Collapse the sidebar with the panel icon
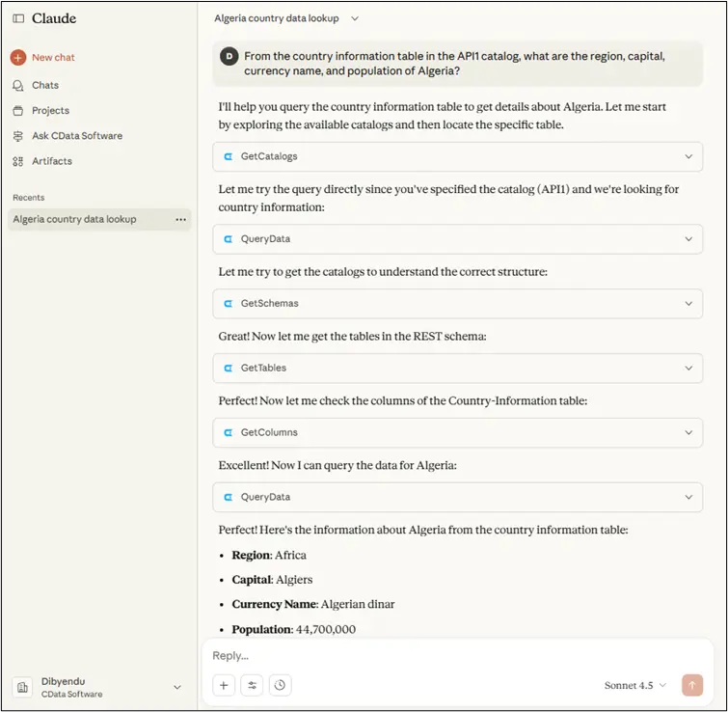The height and width of the screenshot is (712, 728). pyautogui.click(x=18, y=18)
